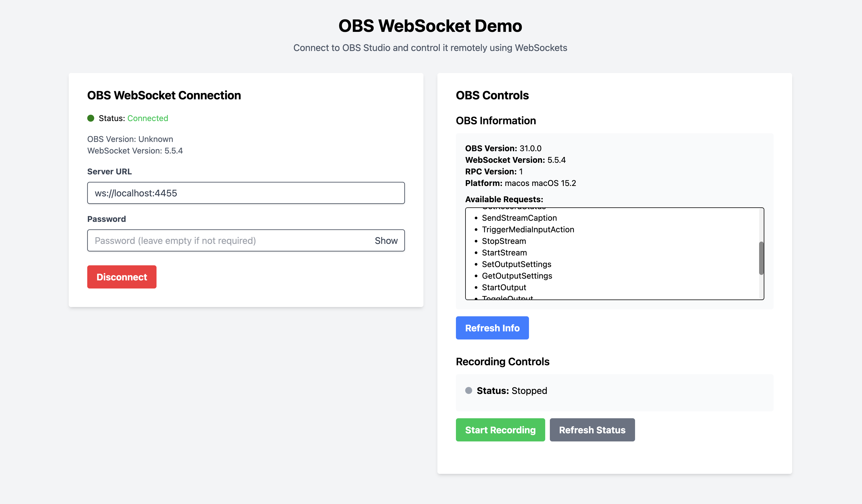Select StopStream in the Available Requests list
The height and width of the screenshot is (504, 862).
[x=504, y=241]
